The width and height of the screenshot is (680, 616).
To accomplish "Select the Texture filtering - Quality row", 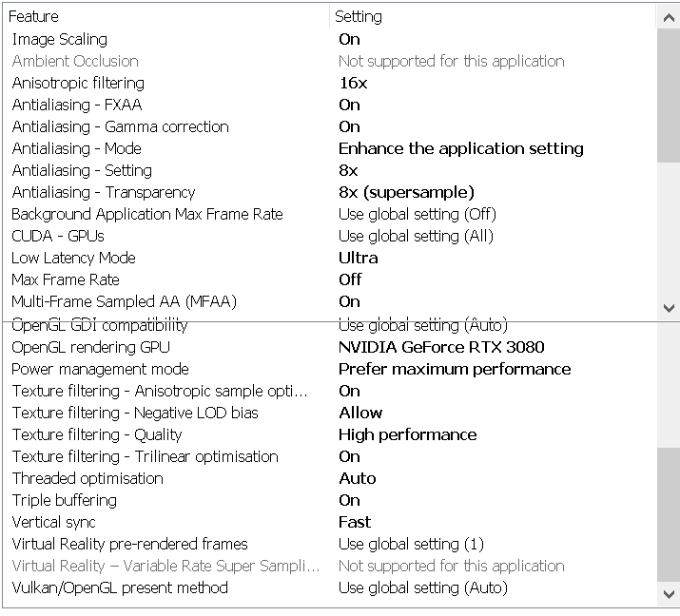I will [97, 434].
